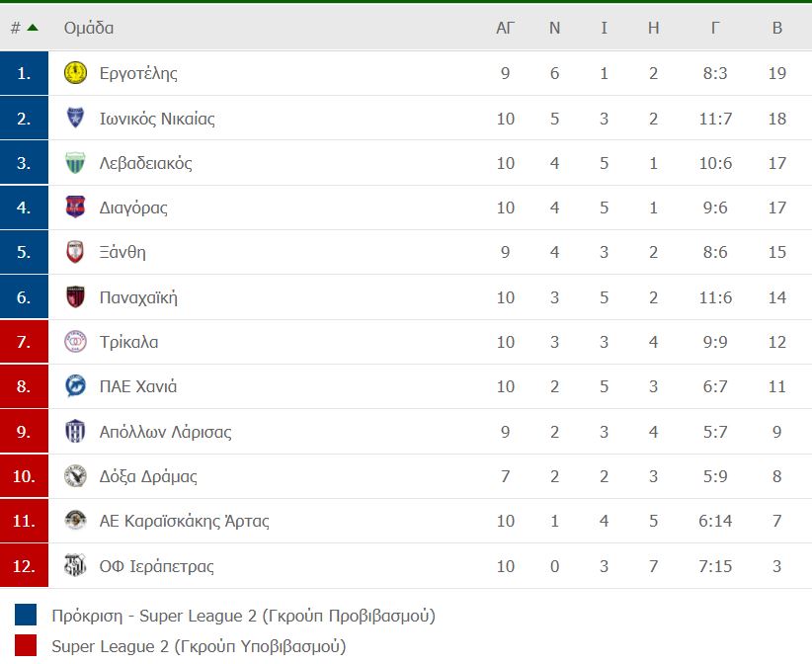Click the Λεβαδειακός green crest icon

click(75, 163)
